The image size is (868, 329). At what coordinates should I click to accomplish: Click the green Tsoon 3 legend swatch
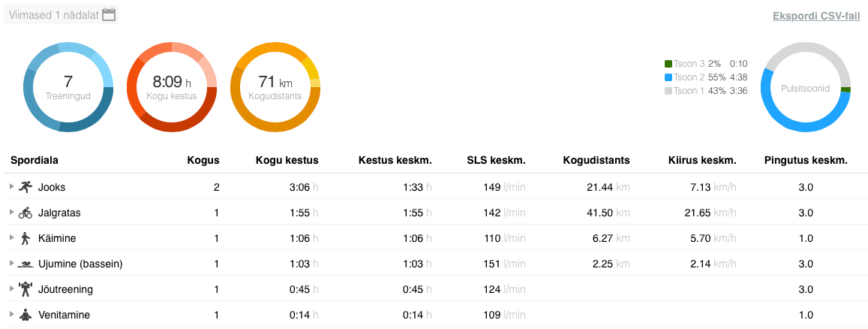(668, 65)
